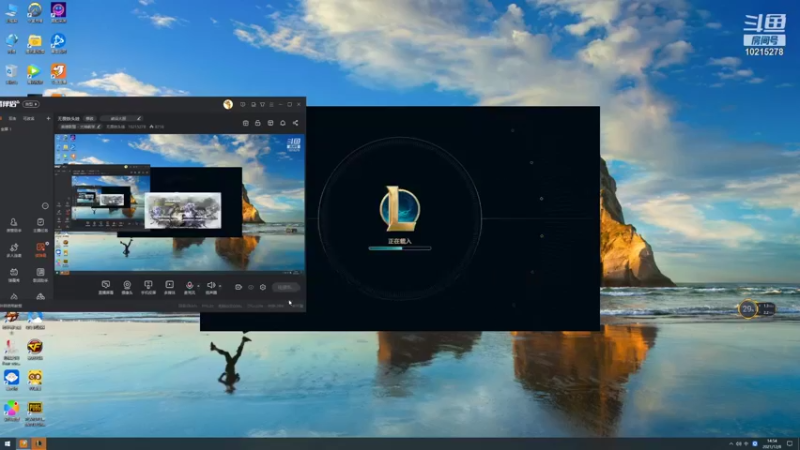Open the calendar task tool in the streaming sidebar

[x=40, y=224]
